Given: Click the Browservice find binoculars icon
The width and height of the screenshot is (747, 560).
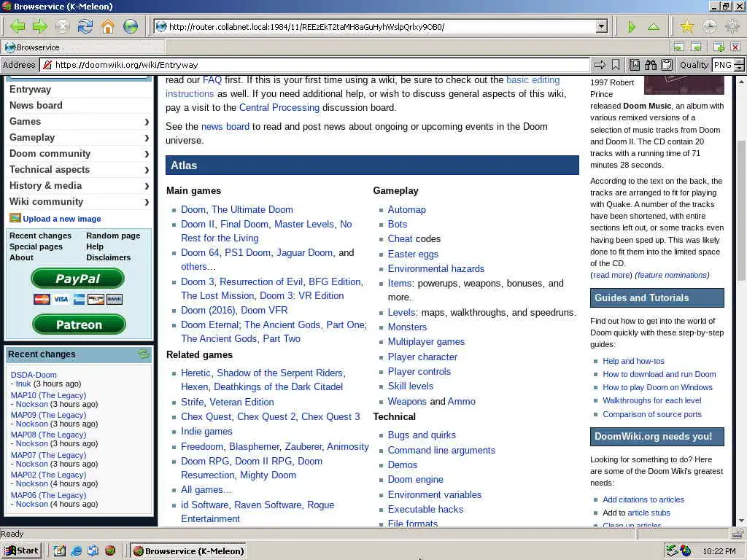Looking at the screenshot, I should pos(651,65).
